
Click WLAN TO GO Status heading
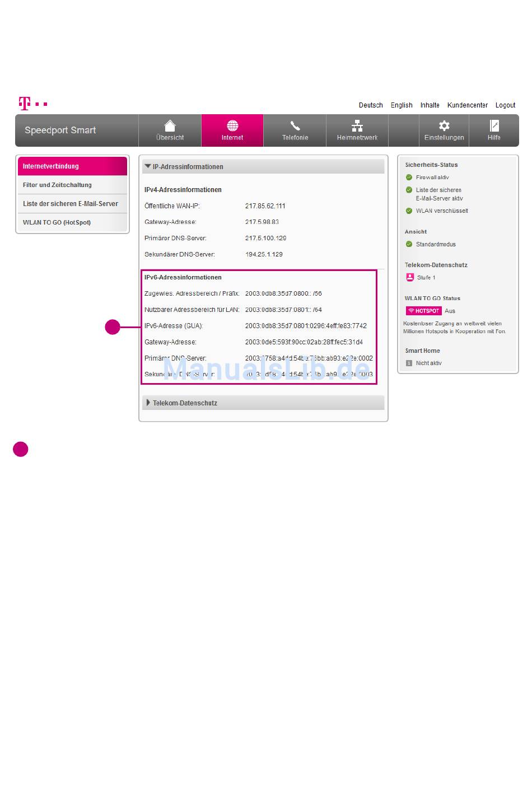pos(432,298)
